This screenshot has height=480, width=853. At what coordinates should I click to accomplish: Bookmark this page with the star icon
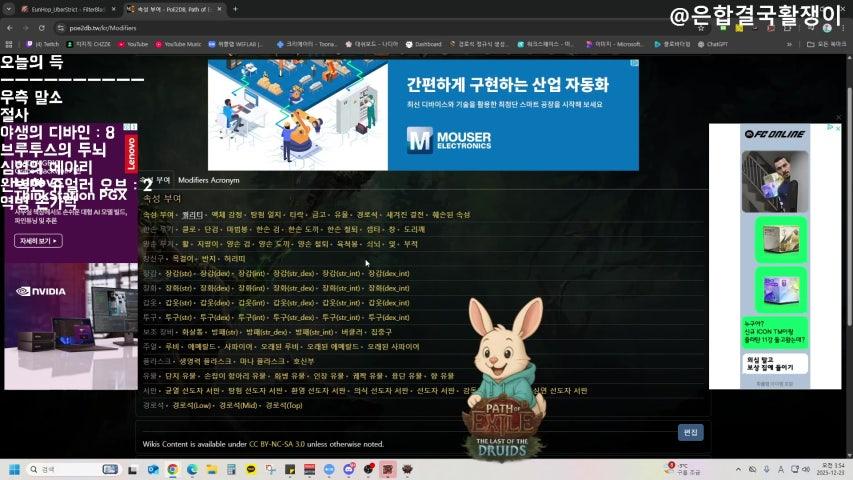tap(701, 28)
